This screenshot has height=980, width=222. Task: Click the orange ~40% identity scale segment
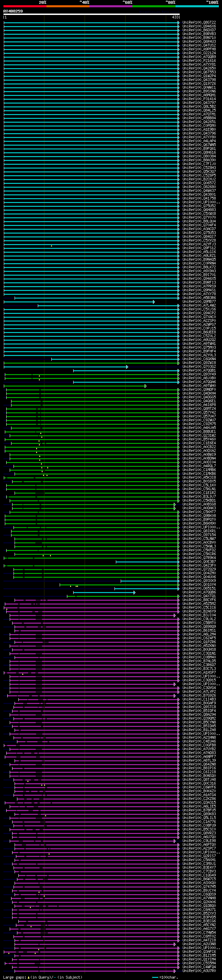click(x=68, y=6)
